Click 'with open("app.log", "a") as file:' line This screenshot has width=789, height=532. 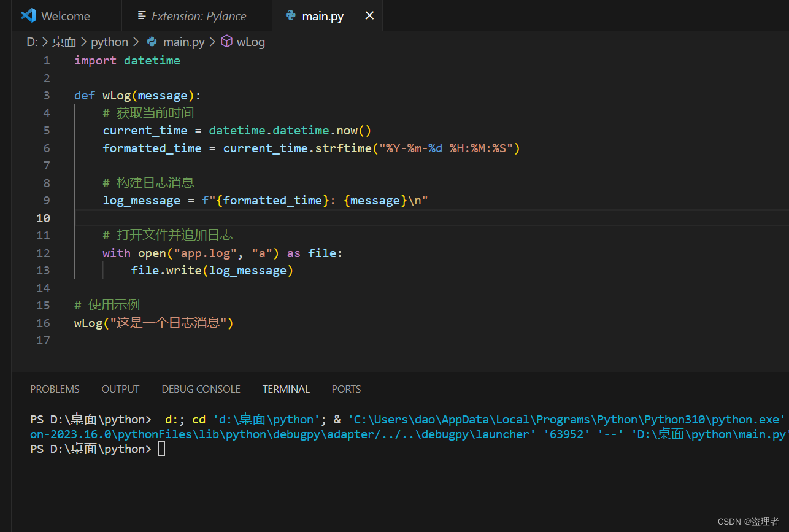coord(223,253)
